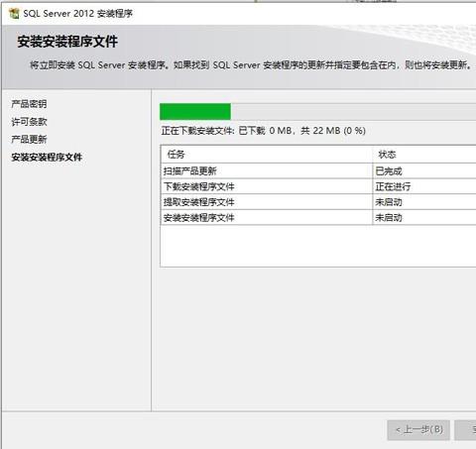476x449 pixels.
Task: Click the partially visible button beside 上一步
Action: pyautogui.click(x=465, y=430)
